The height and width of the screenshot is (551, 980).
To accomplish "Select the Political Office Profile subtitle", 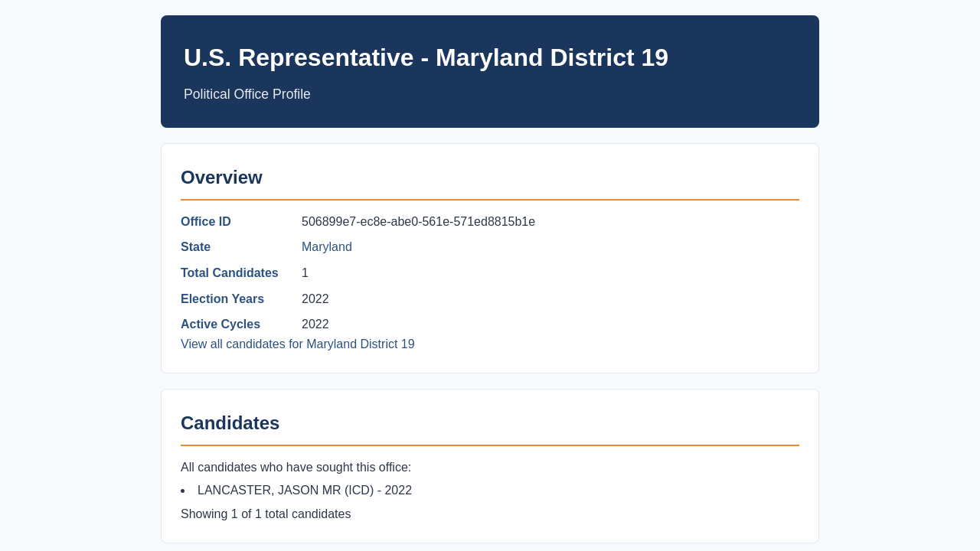I will [247, 94].
